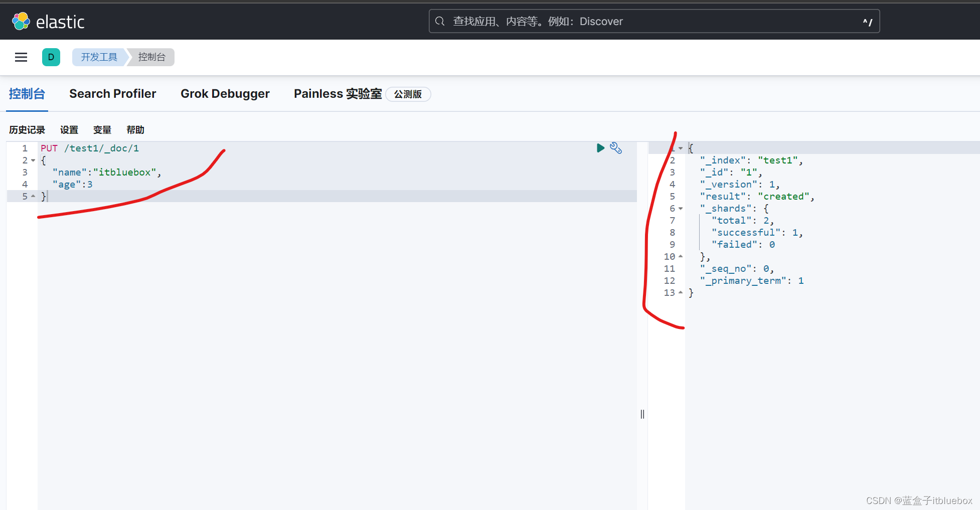Open the navigation hamburger menu
Image resolution: width=980 pixels, height=510 pixels.
click(x=21, y=57)
